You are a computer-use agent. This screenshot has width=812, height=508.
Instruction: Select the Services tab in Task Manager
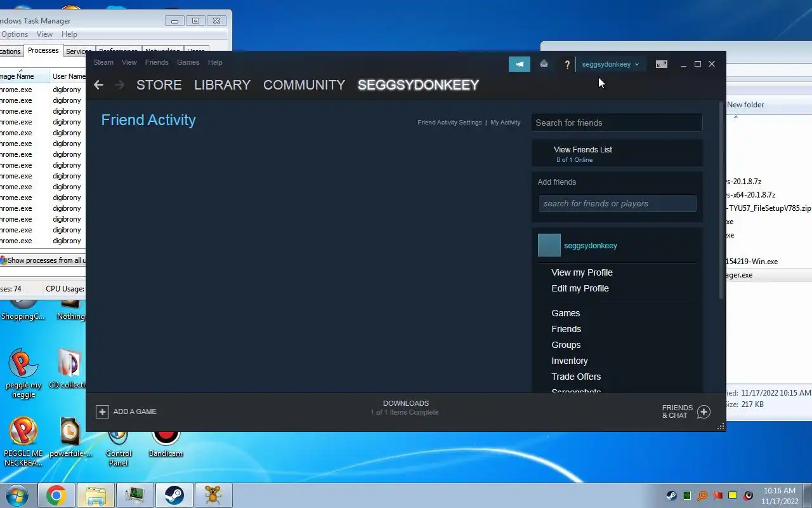79,51
